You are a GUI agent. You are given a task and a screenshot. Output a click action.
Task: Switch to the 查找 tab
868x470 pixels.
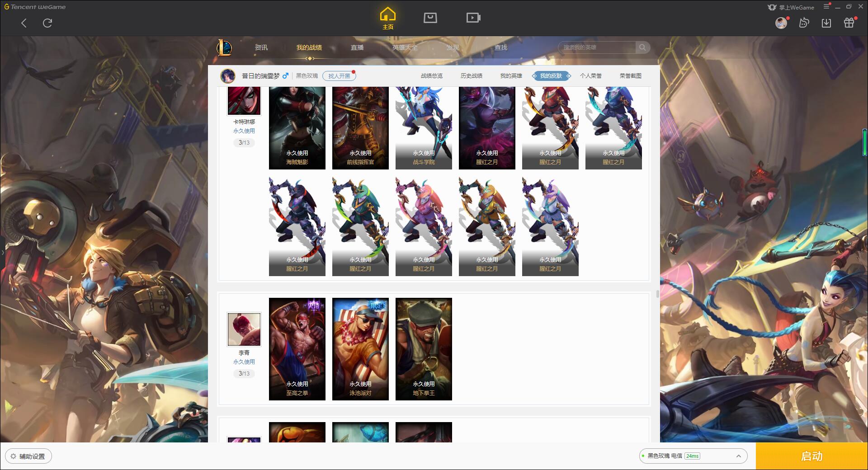pyautogui.click(x=501, y=47)
